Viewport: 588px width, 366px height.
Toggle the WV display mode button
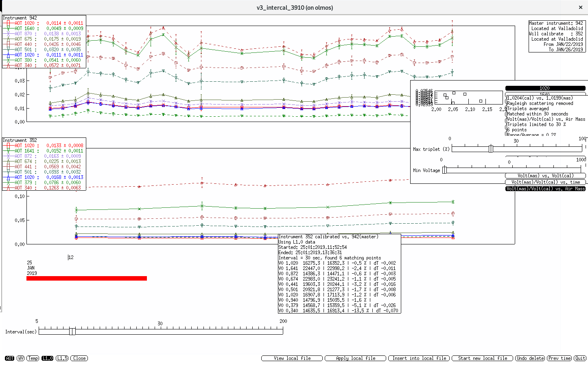pyautogui.click(x=20, y=358)
